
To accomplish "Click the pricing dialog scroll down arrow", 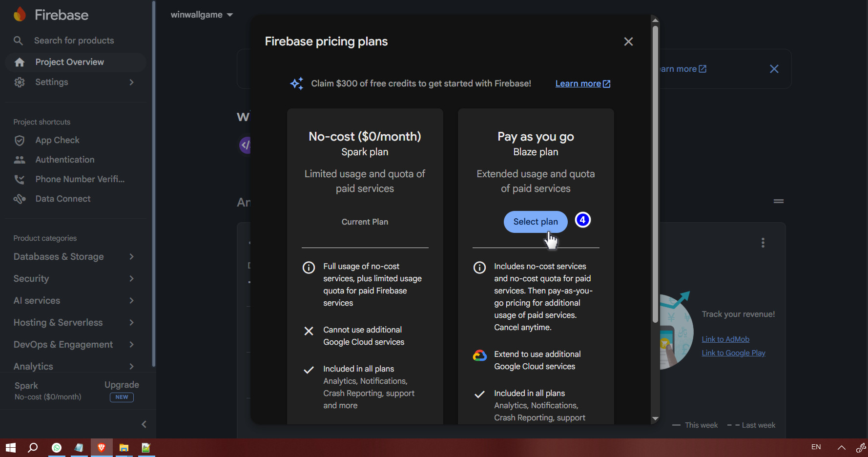I will click(655, 418).
